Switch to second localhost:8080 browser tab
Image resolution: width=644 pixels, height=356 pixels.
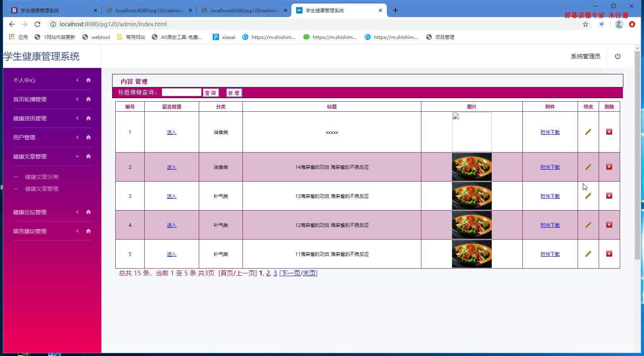[243, 10]
